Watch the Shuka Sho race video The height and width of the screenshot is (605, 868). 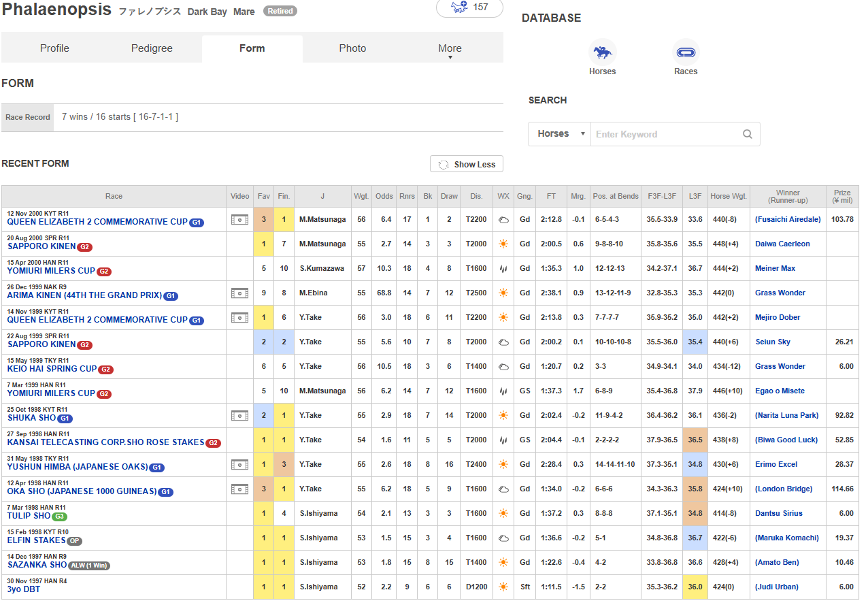pyautogui.click(x=239, y=415)
